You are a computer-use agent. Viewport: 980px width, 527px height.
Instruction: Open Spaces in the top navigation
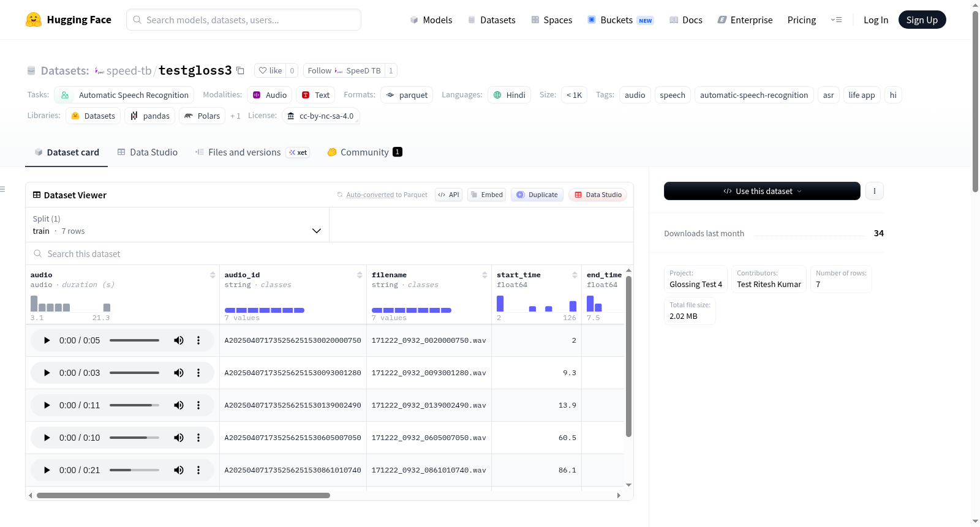pyautogui.click(x=552, y=20)
